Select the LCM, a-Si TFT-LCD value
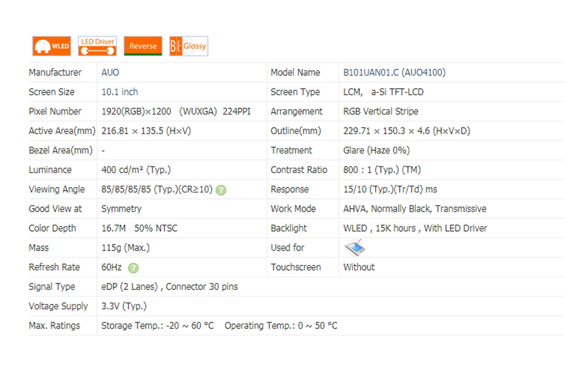 coord(383,92)
